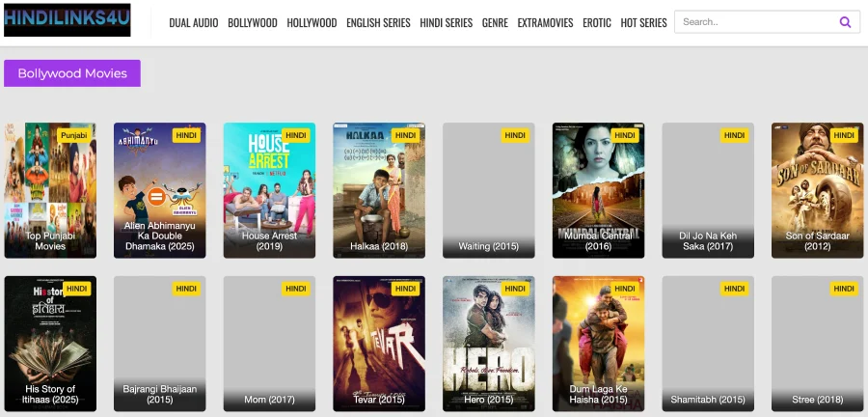
Task: Open the Genre menu
Action: tap(495, 23)
